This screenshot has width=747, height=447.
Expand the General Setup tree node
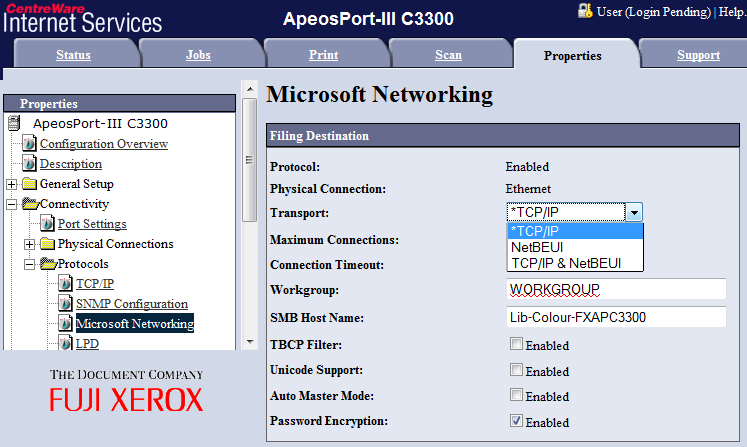[x=11, y=184]
